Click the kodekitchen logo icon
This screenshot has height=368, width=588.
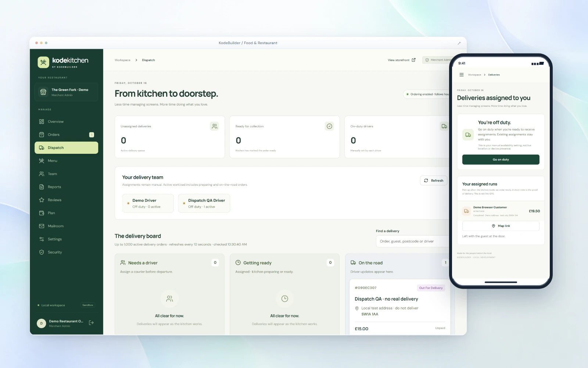[43, 62]
